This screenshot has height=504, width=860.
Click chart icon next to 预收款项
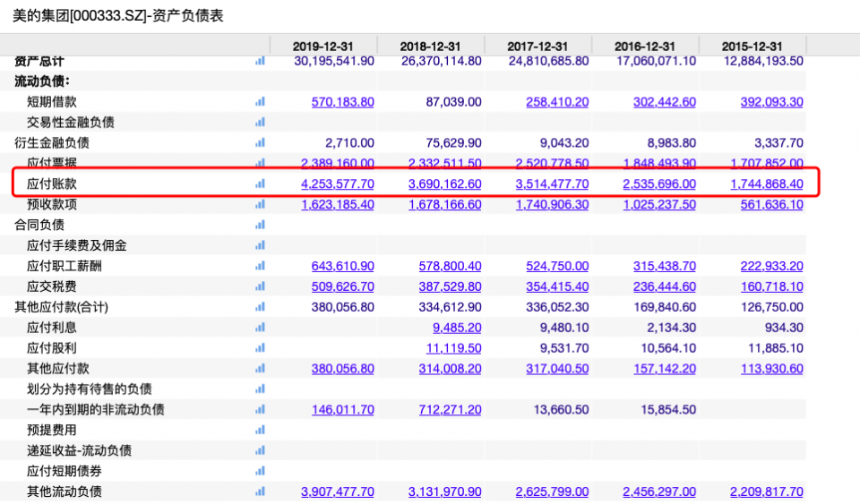[260, 204]
